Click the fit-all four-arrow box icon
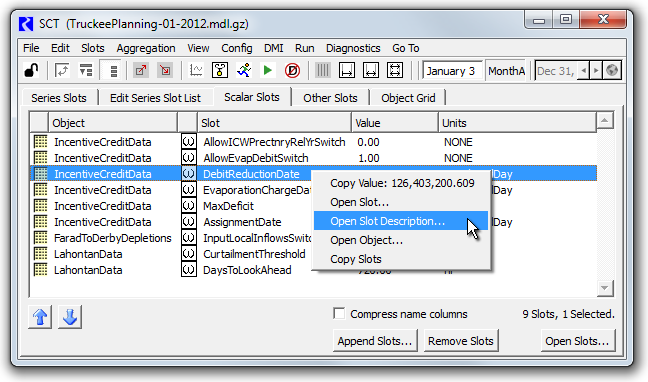This screenshot has height=382, width=648. [395, 70]
